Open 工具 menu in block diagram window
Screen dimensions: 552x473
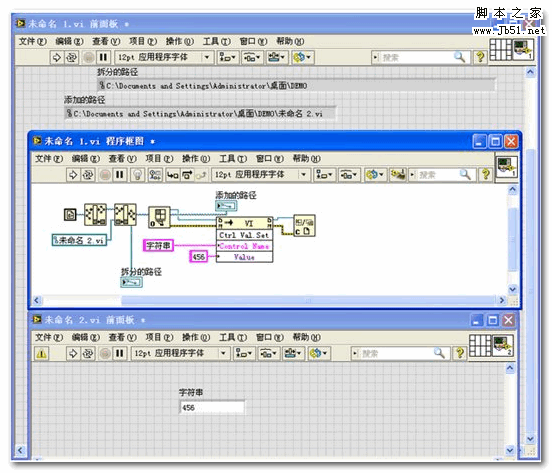coord(233,159)
